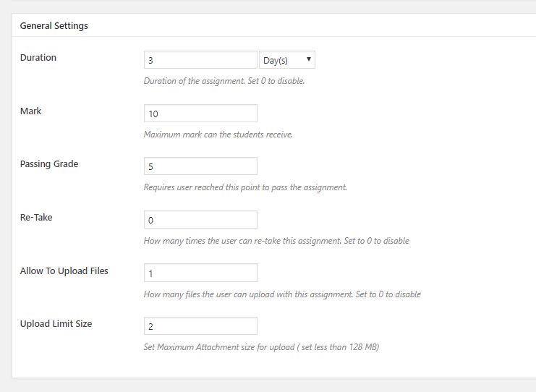Open the Day(s) duration unit dropdown
The image size is (536, 392).
(286, 60)
